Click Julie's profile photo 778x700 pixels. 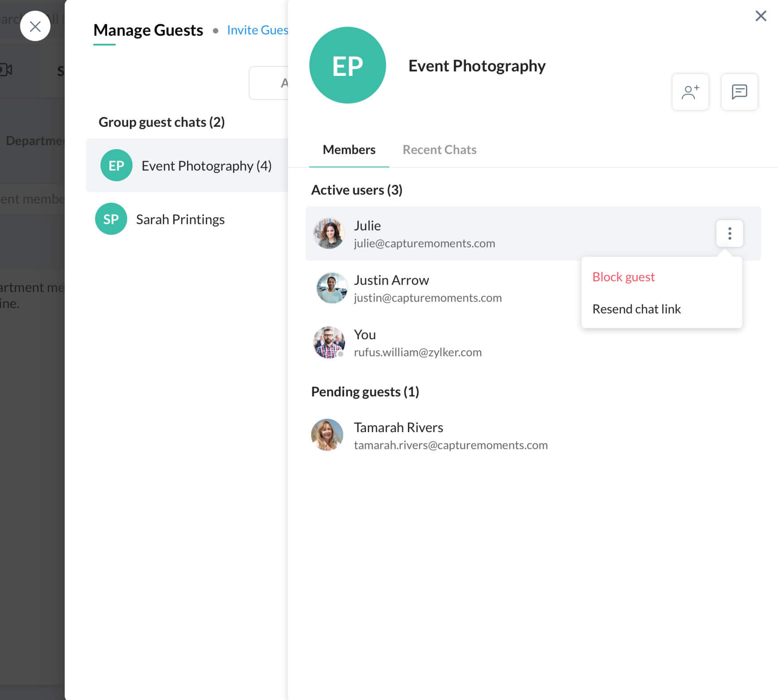pyautogui.click(x=329, y=233)
